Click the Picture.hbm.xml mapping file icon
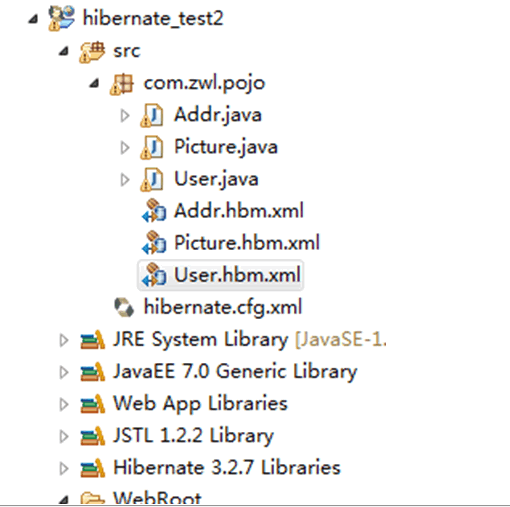510x507 pixels. point(154,243)
